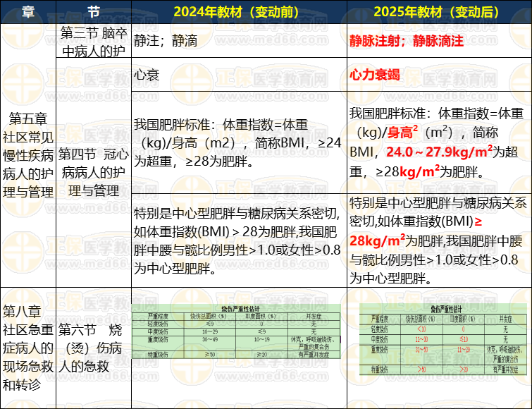Viewport: 532px width, 409px height.
Task: Select the 2024 中心型肥胖与糖尿病 paragraph cell
Action: tap(239, 240)
